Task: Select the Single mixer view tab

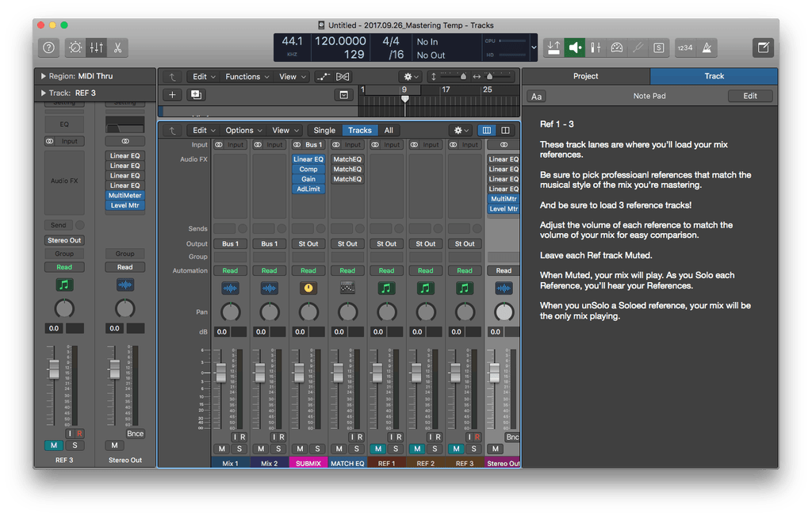Action: click(324, 130)
